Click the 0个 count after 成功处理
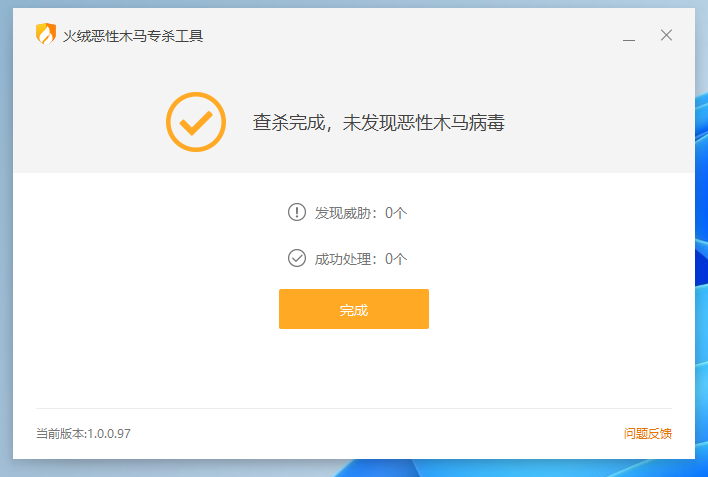Image resolution: width=708 pixels, height=477 pixels. tap(396, 259)
